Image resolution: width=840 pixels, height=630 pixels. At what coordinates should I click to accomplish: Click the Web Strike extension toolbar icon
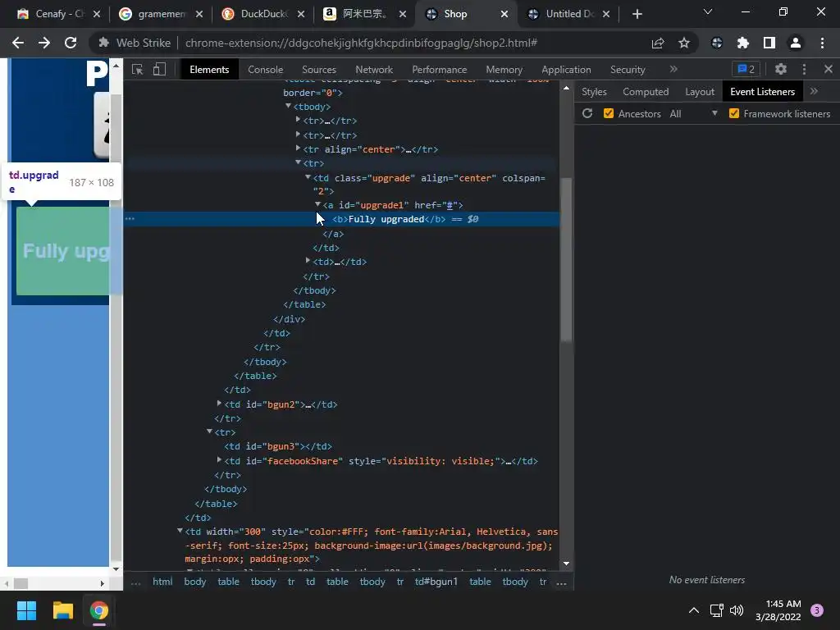click(717, 43)
